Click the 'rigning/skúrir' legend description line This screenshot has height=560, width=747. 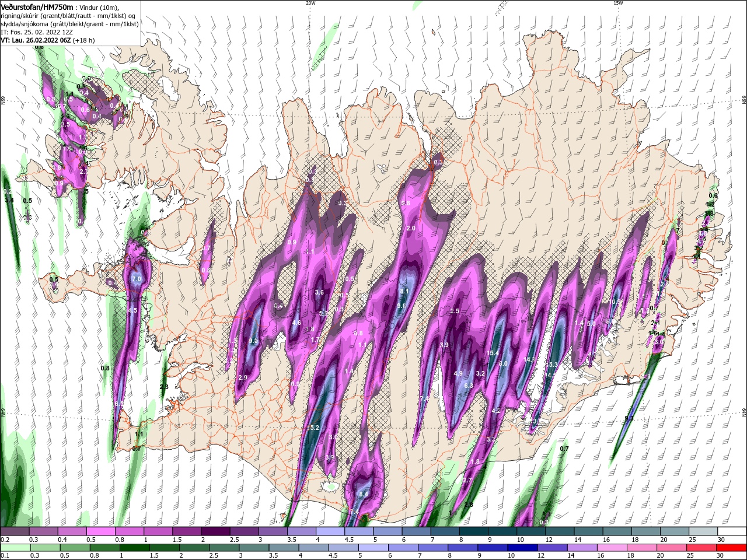click(69, 16)
